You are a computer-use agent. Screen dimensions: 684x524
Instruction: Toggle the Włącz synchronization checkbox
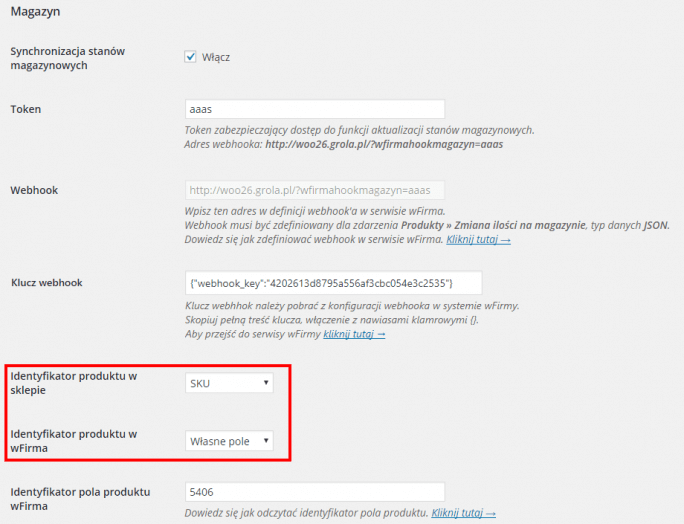(x=190, y=57)
